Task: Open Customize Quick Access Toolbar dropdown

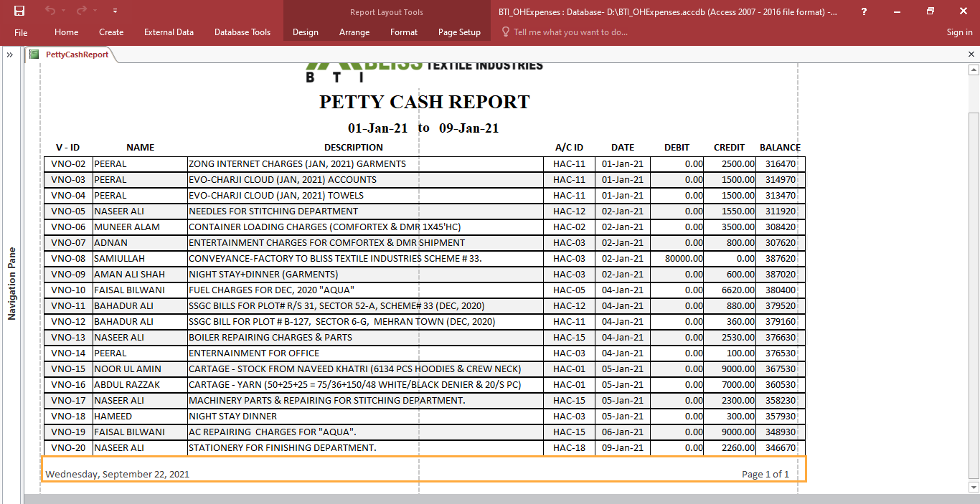Action: (116, 11)
